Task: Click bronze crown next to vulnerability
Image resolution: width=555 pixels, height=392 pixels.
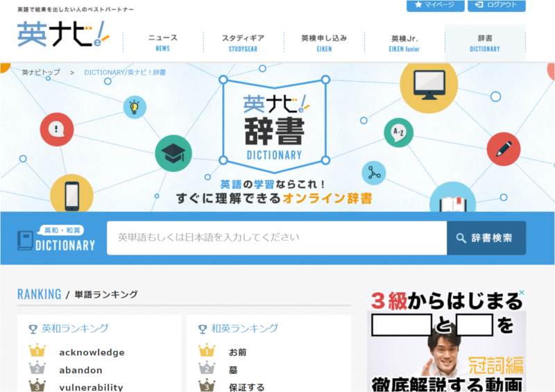Action: click(37, 385)
